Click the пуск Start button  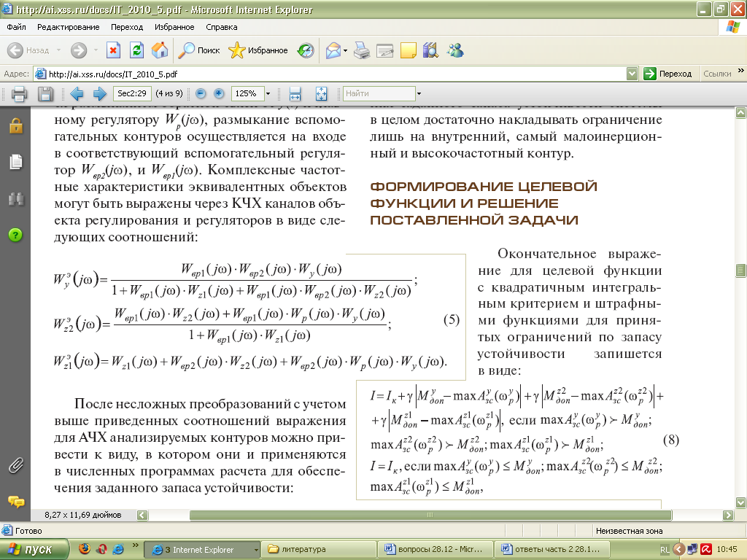click(34, 550)
